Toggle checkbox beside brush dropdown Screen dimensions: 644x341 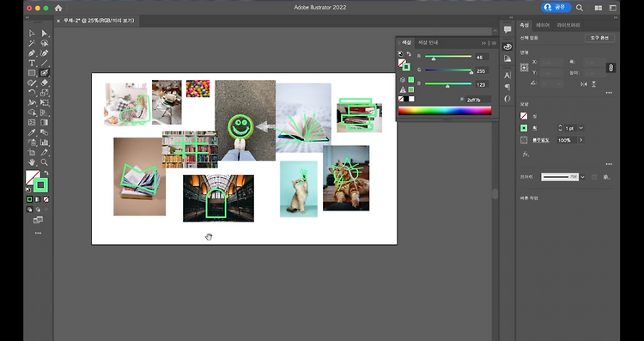tap(594, 177)
